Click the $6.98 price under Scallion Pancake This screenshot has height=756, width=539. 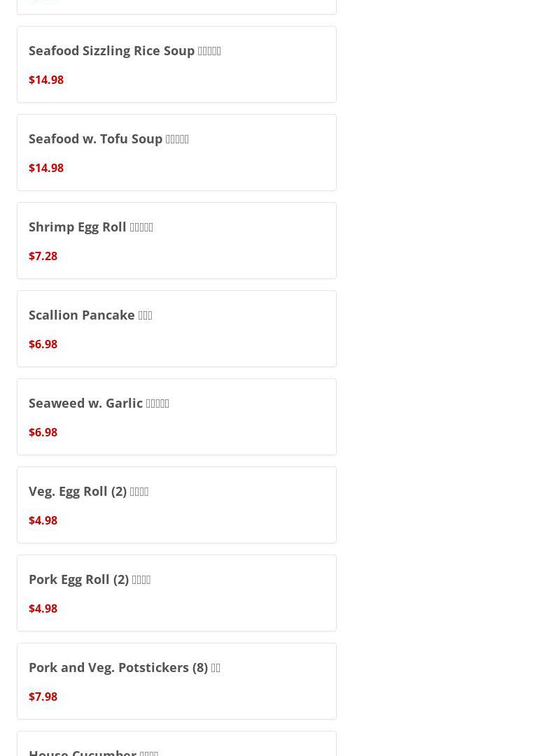[x=43, y=344]
